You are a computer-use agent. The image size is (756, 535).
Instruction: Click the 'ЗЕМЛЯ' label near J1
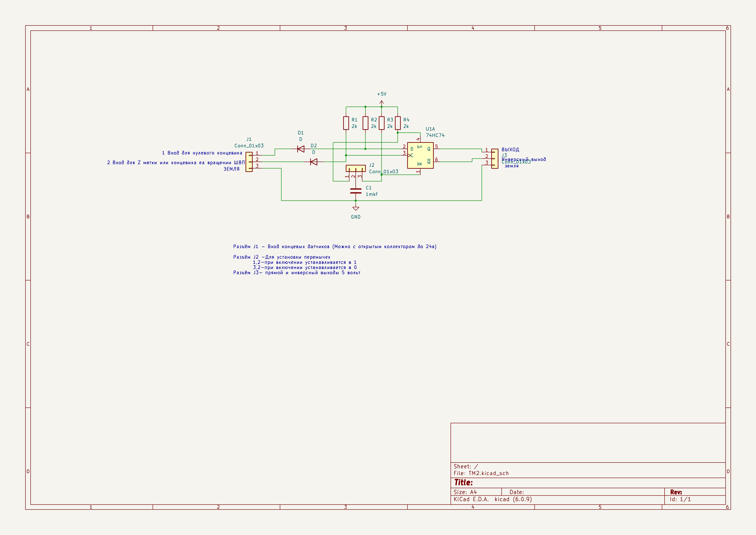tap(232, 169)
